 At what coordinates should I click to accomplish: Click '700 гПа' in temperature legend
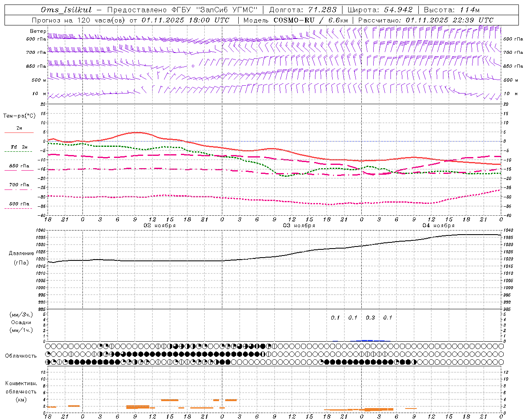click(x=19, y=185)
